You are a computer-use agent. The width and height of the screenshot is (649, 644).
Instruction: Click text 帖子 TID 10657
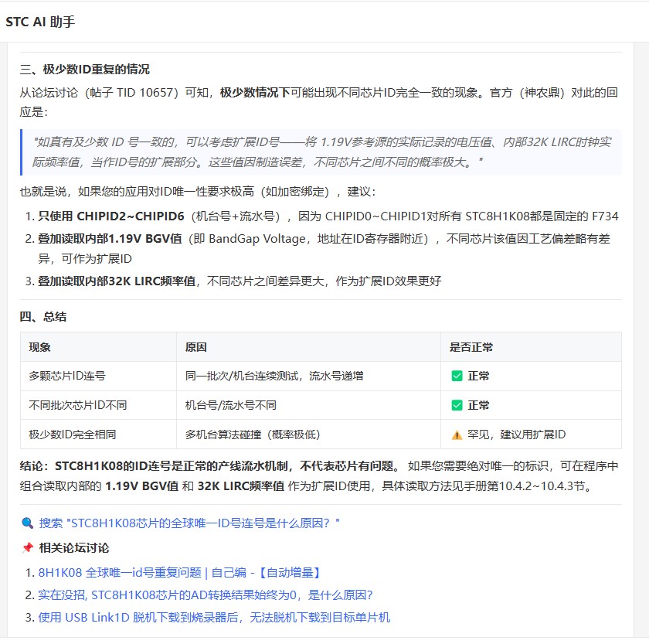[x=131, y=92]
